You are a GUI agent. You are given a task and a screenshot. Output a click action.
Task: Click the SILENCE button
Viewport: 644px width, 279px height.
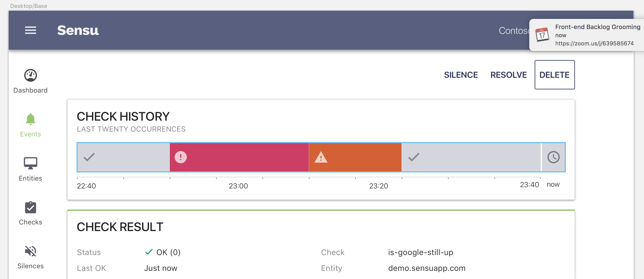point(461,75)
